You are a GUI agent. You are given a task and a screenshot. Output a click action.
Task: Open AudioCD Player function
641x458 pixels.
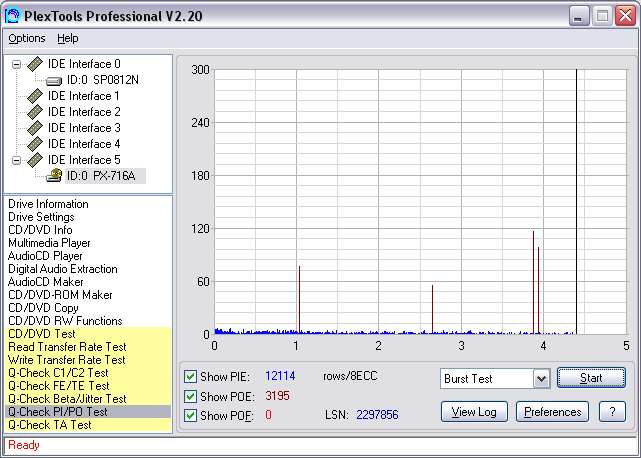(45, 256)
